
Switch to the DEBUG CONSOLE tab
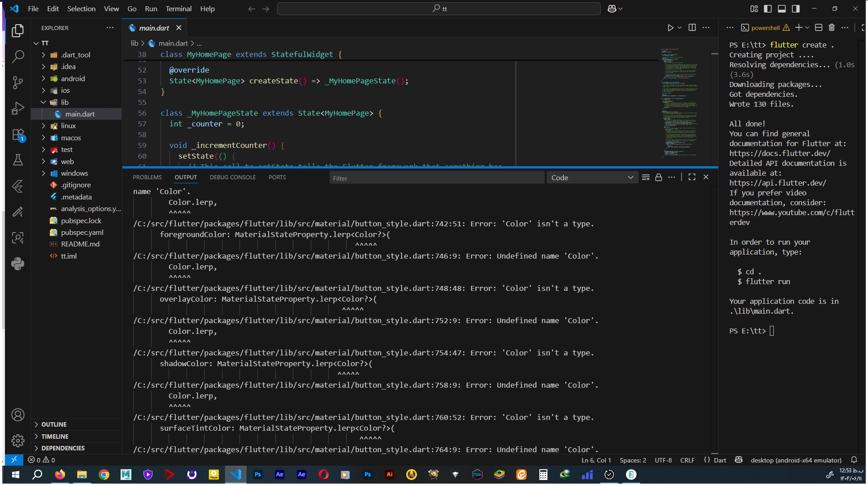tap(233, 177)
